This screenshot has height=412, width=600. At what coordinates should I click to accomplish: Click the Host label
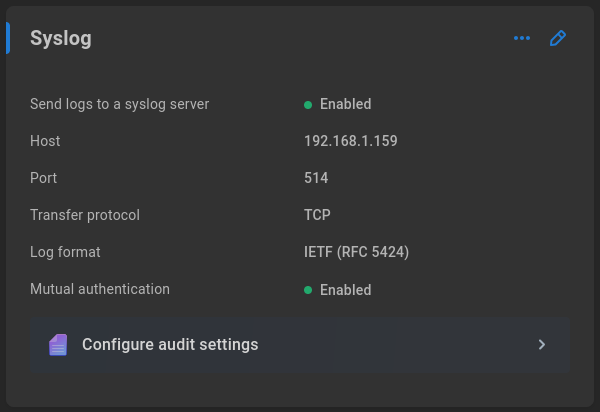click(45, 141)
